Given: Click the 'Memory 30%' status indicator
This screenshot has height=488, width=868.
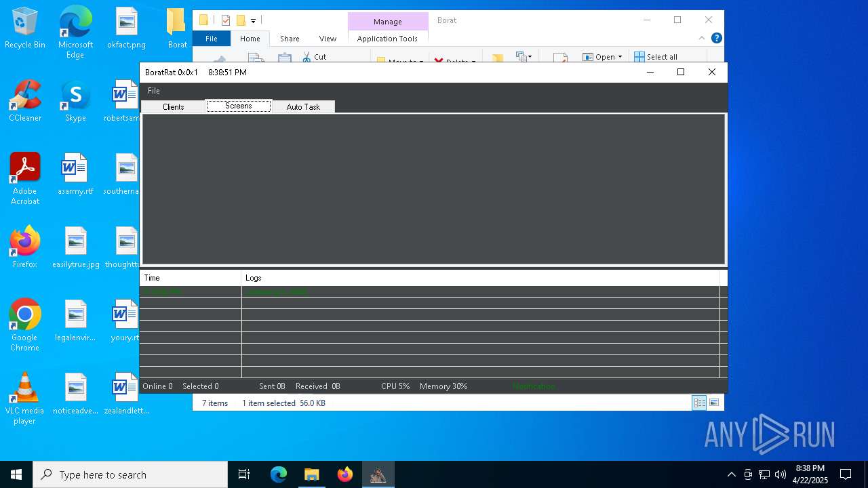Looking at the screenshot, I should coord(443,386).
